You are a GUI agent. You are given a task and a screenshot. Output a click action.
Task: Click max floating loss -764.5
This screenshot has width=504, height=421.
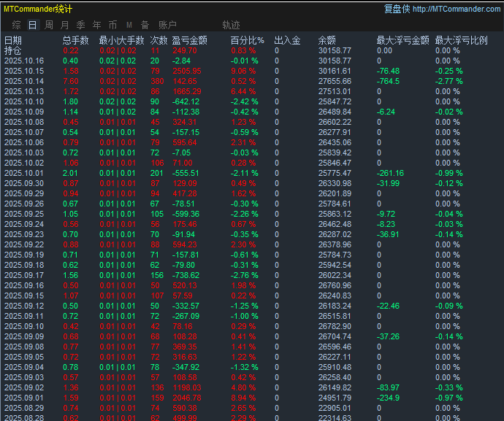pyautogui.click(x=388, y=81)
